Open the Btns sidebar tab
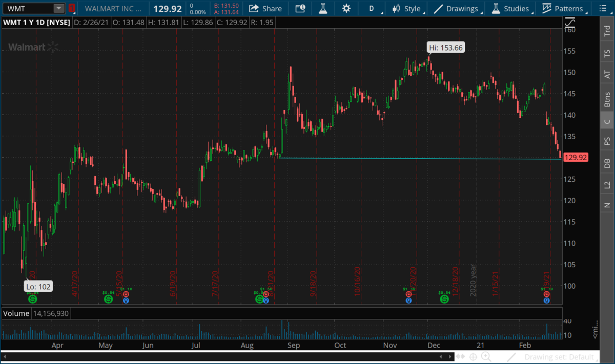 [607, 98]
